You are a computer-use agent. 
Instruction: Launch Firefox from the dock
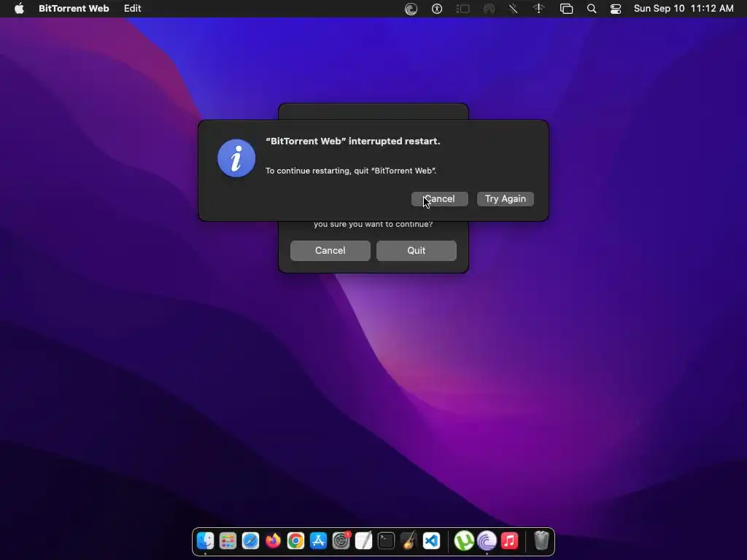[273, 541]
